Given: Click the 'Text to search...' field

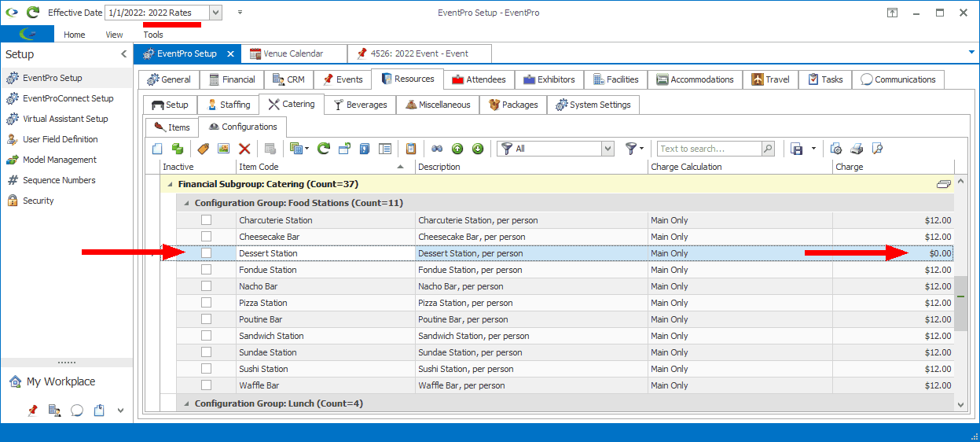Looking at the screenshot, I should (x=709, y=149).
